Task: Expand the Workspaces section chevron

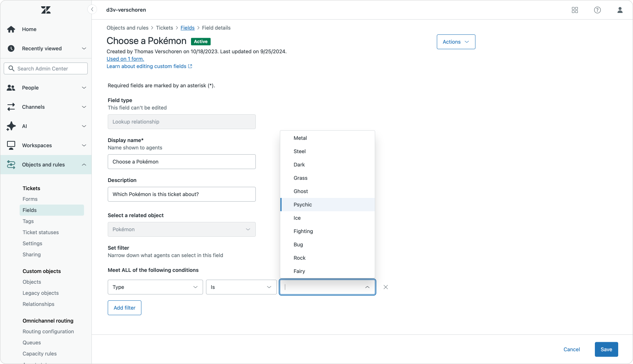Action: pyautogui.click(x=84, y=145)
